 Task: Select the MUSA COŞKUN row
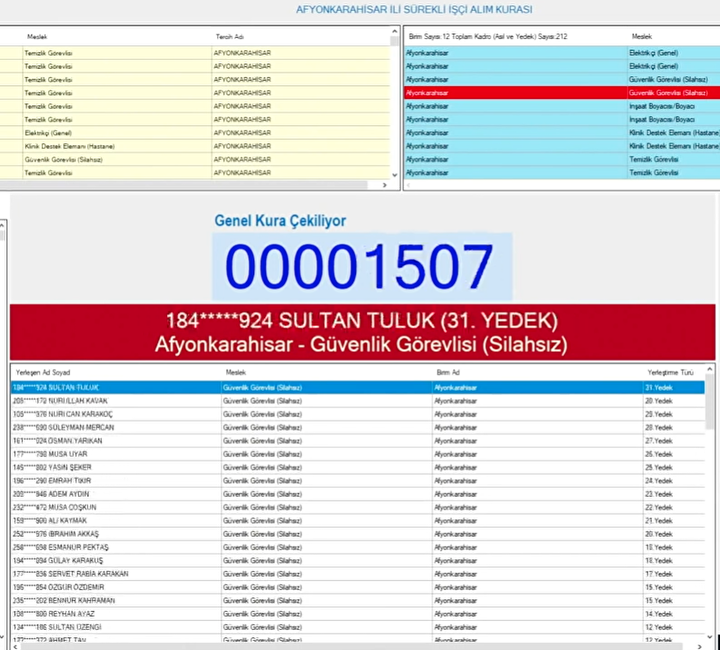pos(358,507)
